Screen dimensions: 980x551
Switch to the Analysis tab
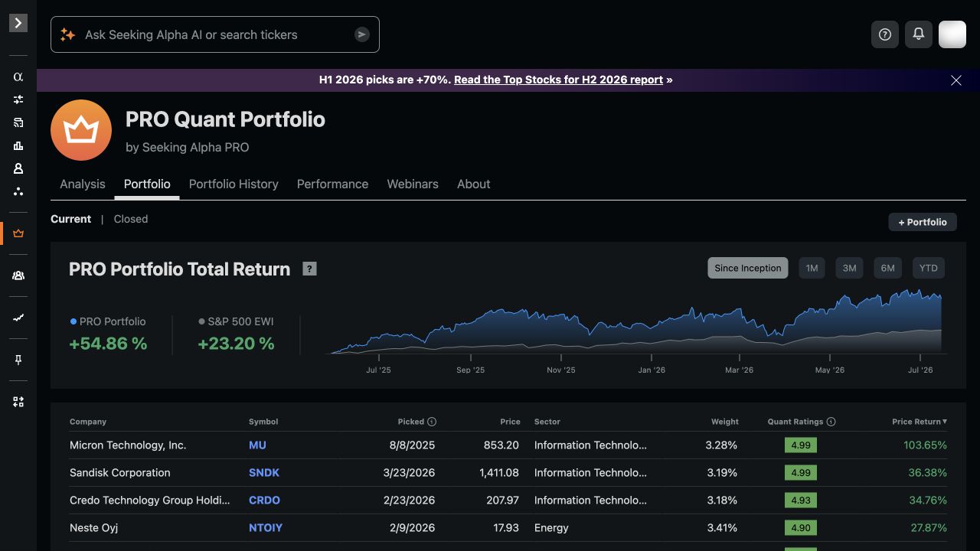pyautogui.click(x=83, y=184)
